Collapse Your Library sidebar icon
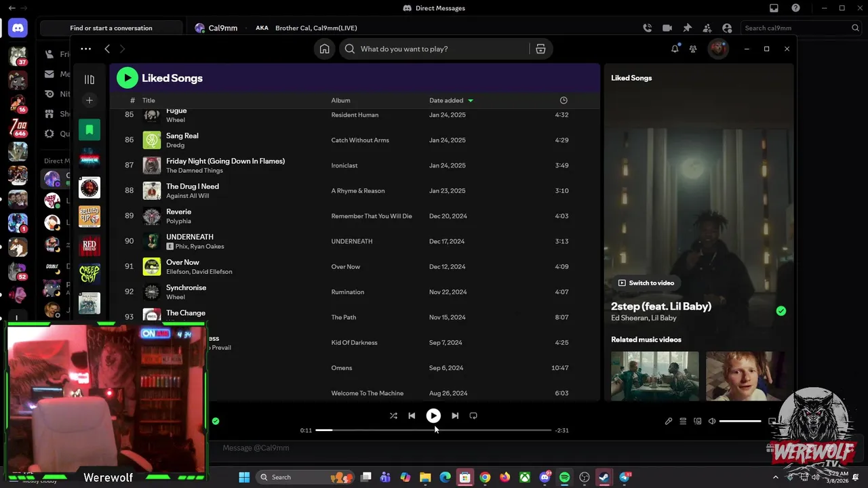This screenshot has width=868, height=488. 89,79
